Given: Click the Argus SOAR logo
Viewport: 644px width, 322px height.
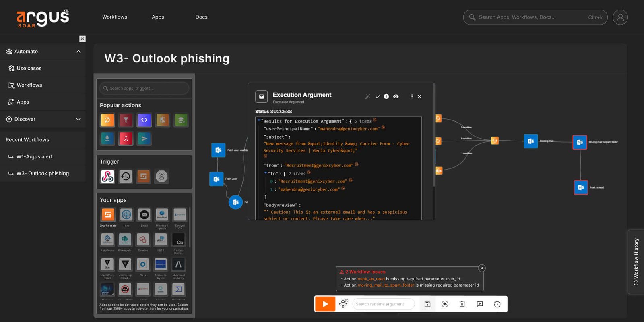Looking at the screenshot, I should (43, 19).
